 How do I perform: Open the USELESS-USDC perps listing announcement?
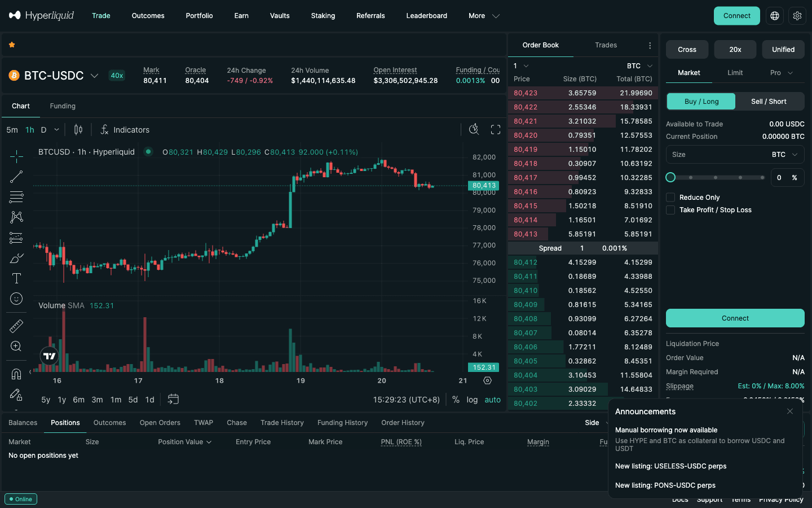[670, 466]
